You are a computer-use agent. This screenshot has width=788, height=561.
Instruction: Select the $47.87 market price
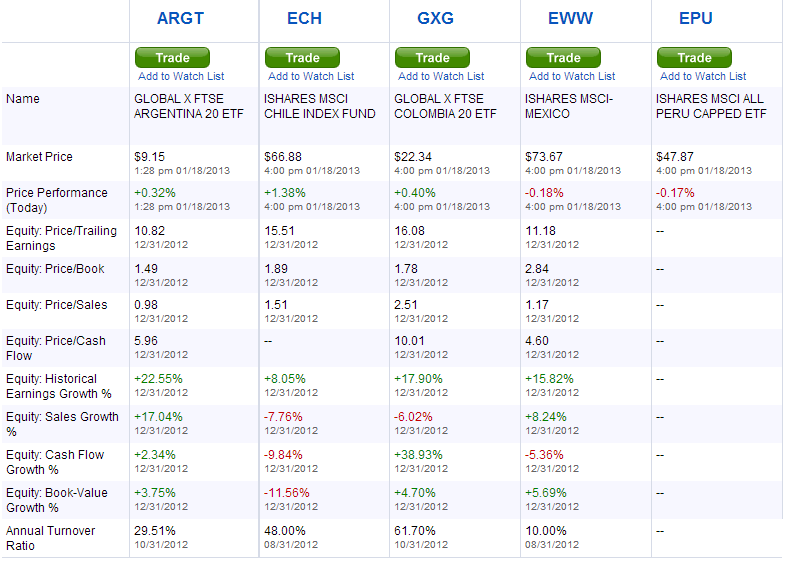(674, 157)
